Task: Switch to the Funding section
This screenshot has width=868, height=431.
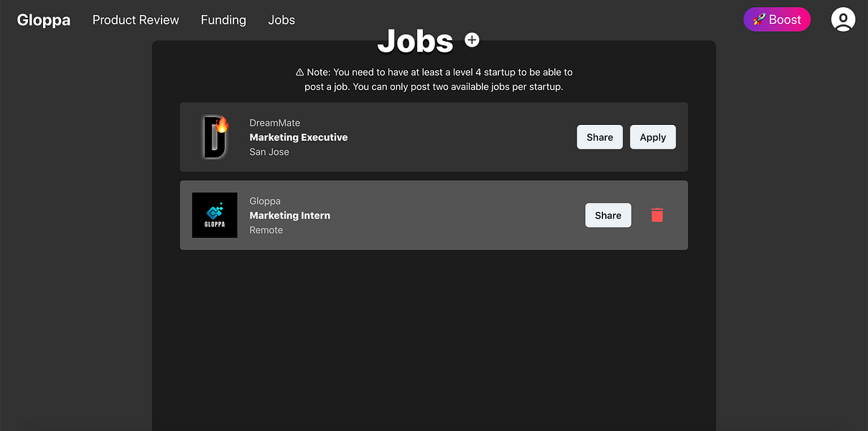Action: [223, 19]
